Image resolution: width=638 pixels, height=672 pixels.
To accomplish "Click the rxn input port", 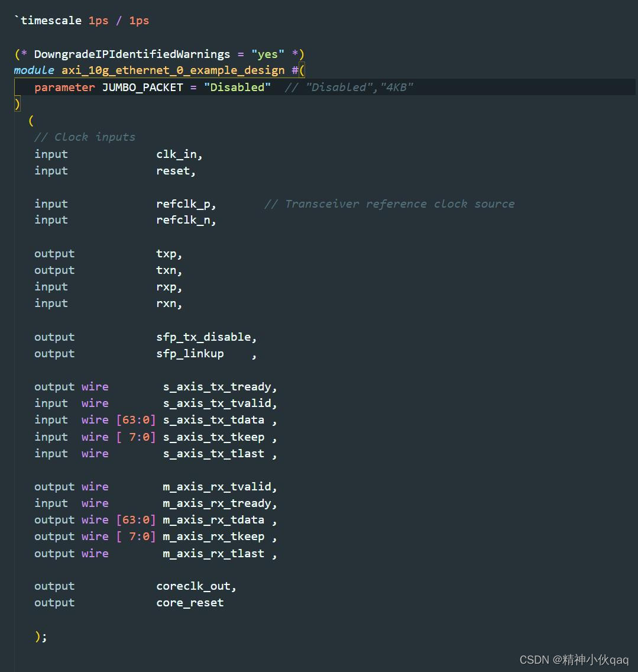I will click(166, 303).
